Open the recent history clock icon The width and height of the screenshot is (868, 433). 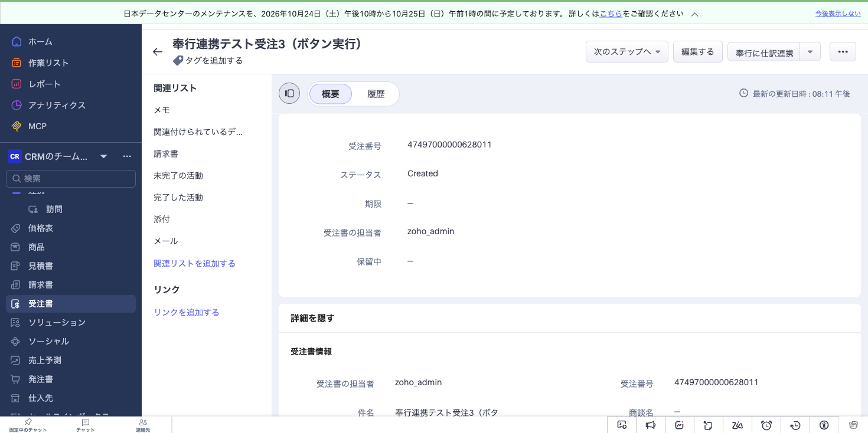pos(795,425)
